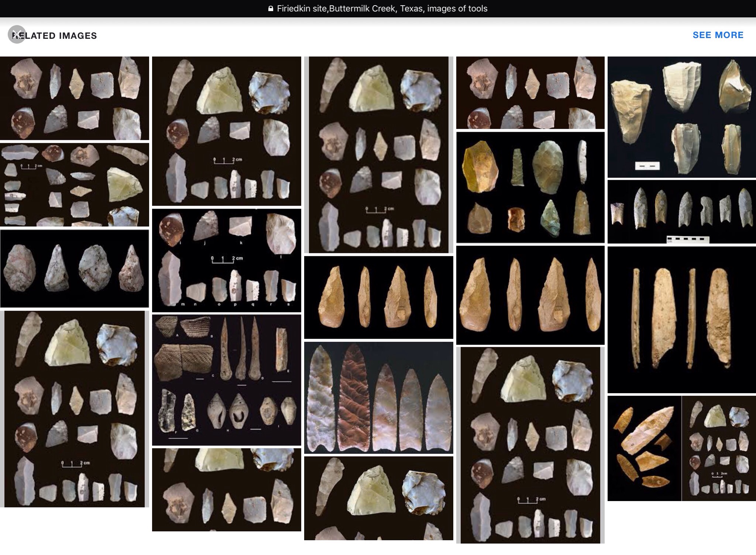Select top-left thumbnail of nine stone flakes
Screen dimensions: 756x555
tap(74, 98)
